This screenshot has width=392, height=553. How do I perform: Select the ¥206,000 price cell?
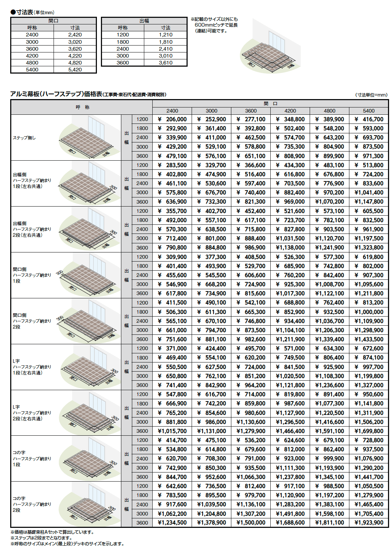172,119
